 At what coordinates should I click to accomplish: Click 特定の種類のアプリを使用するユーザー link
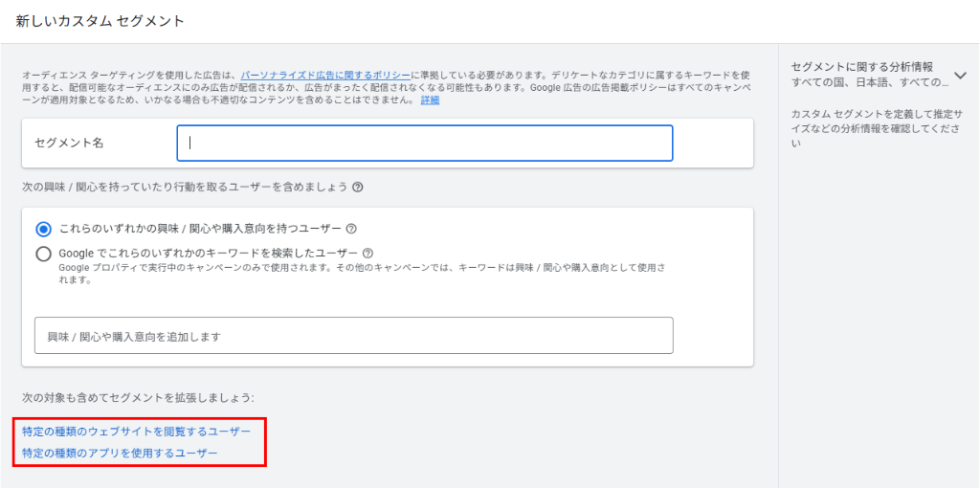pos(120,453)
